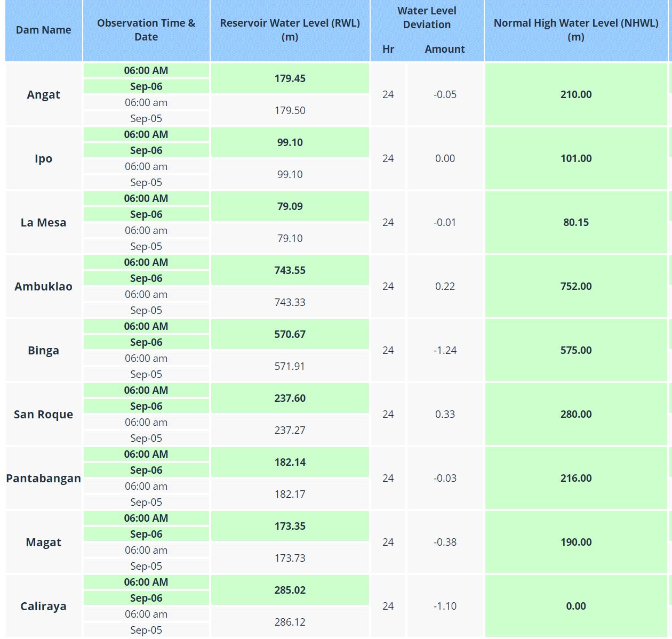Click the Water Level Deviation header
The width and height of the screenshot is (672, 639).
pyautogui.click(x=427, y=18)
